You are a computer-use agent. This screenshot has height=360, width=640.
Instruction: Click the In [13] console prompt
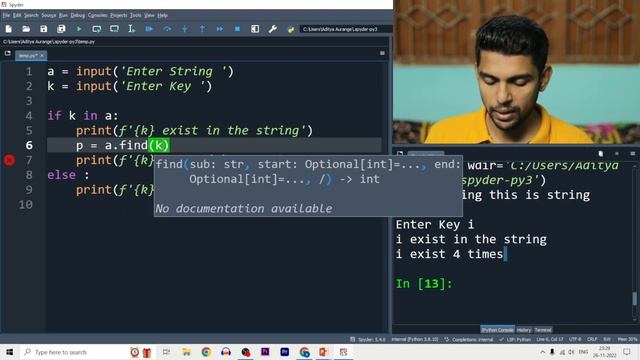click(424, 284)
